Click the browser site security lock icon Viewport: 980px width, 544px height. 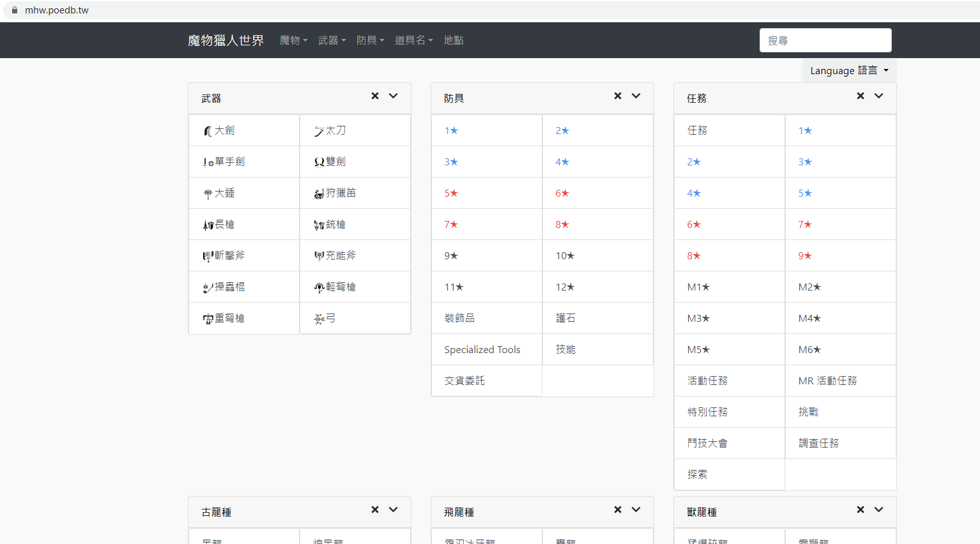pyautogui.click(x=15, y=10)
